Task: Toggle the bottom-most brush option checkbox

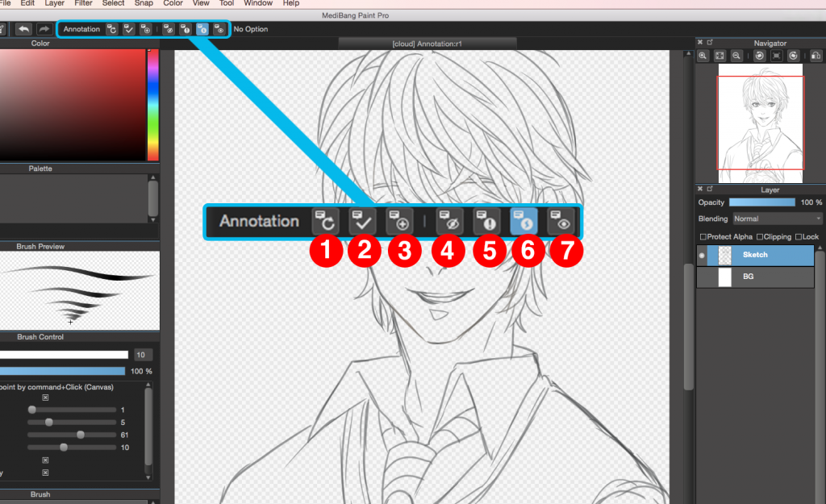Action: [x=45, y=473]
